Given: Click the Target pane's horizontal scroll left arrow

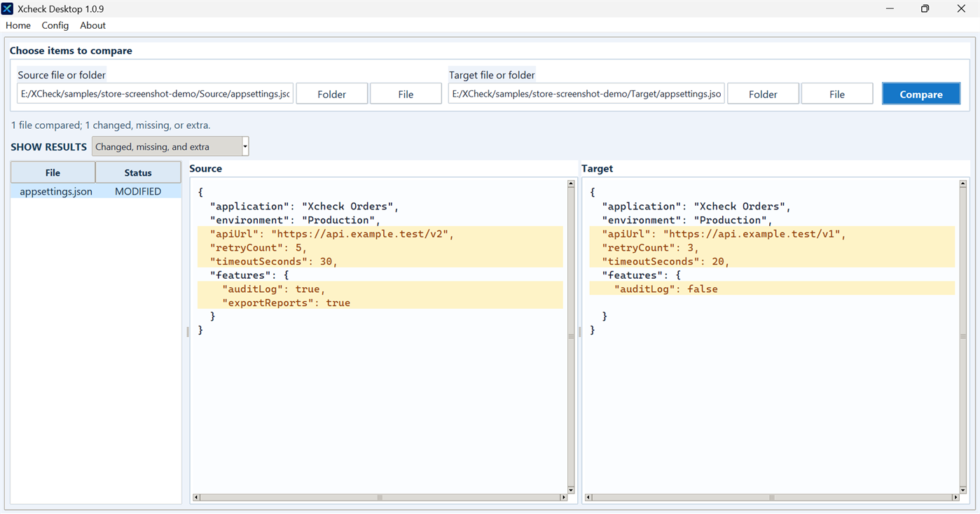Looking at the screenshot, I should 589,497.
